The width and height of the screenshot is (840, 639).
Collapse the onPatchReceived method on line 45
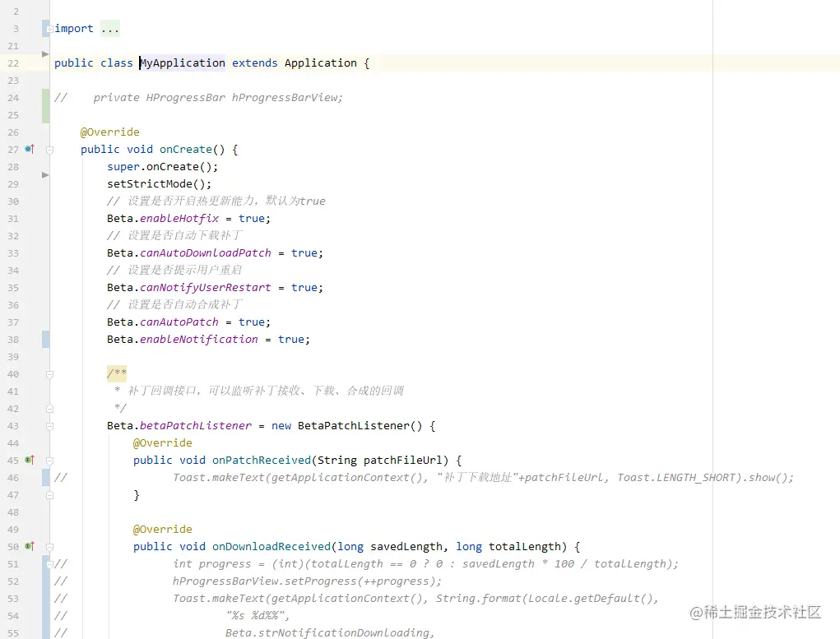(49, 461)
